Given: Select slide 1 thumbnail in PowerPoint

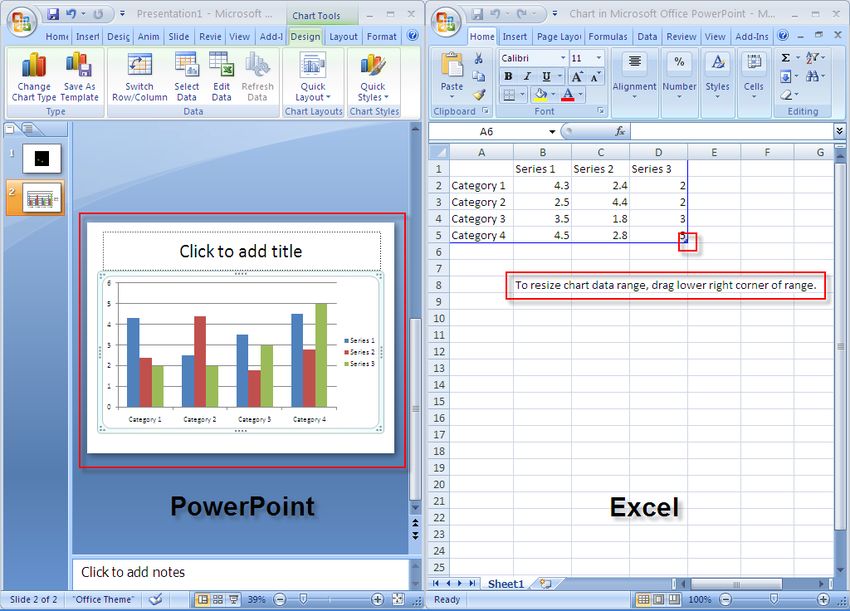Looking at the screenshot, I should coord(42,158).
